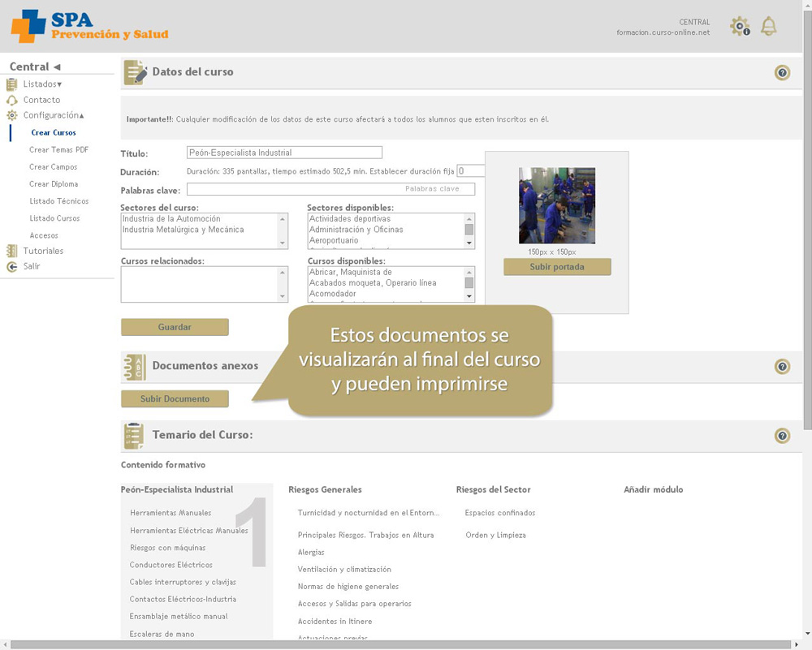Viewport: 812px width, 650px height.
Task: Click Salir to log out
Action: point(32,266)
